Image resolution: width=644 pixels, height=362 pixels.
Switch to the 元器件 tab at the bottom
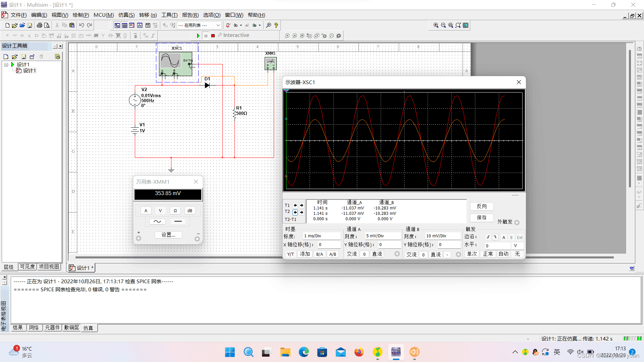click(x=52, y=327)
